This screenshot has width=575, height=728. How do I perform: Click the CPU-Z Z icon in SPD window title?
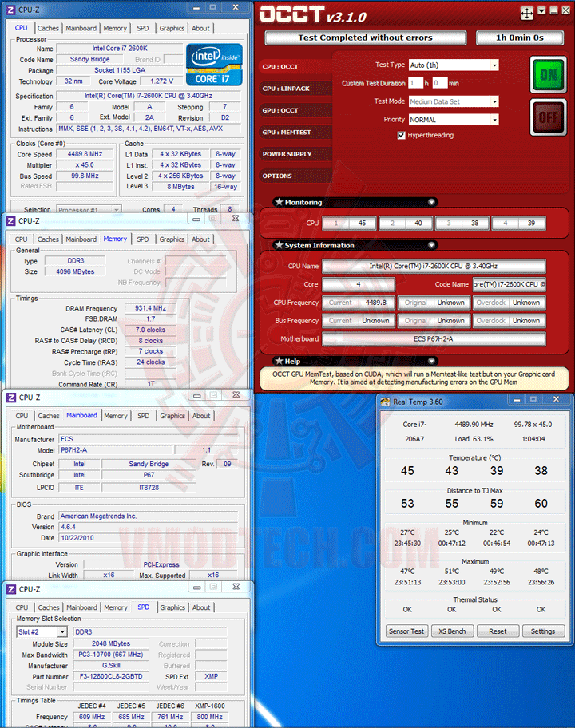(x=11, y=589)
